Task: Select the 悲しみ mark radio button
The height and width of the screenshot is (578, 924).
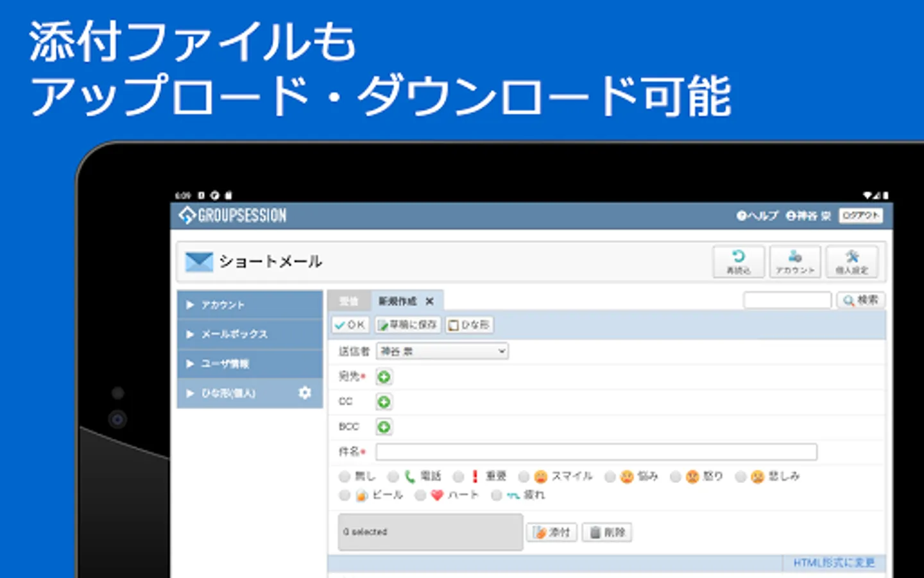Action: (741, 477)
